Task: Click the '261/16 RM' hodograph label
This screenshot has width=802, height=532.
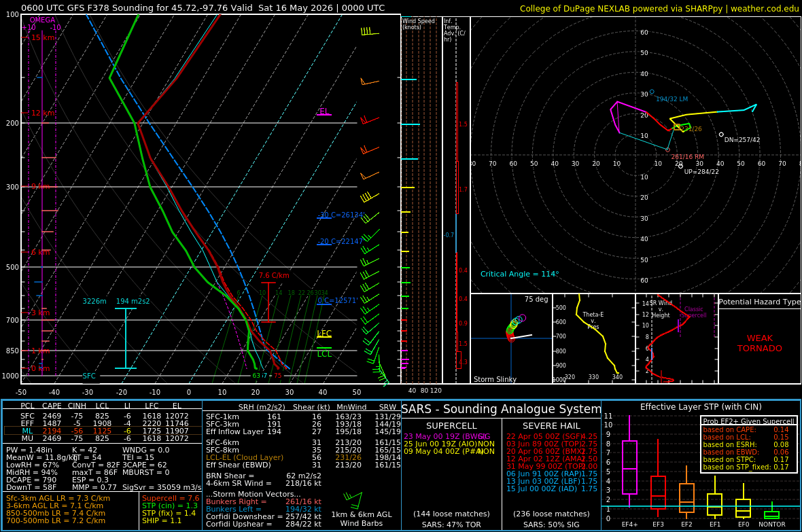Action: (x=687, y=157)
